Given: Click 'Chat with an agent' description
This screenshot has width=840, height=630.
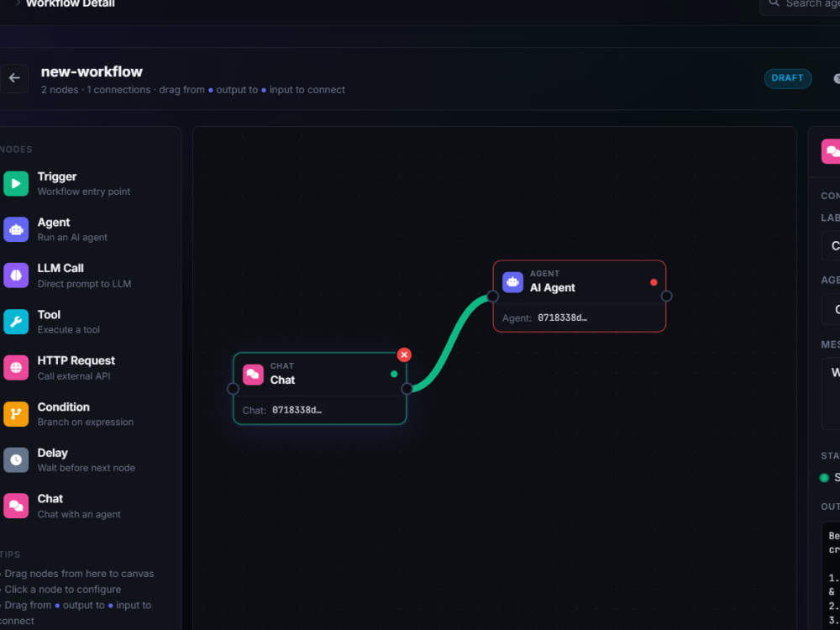Looking at the screenshot, I should pos(79,514).
